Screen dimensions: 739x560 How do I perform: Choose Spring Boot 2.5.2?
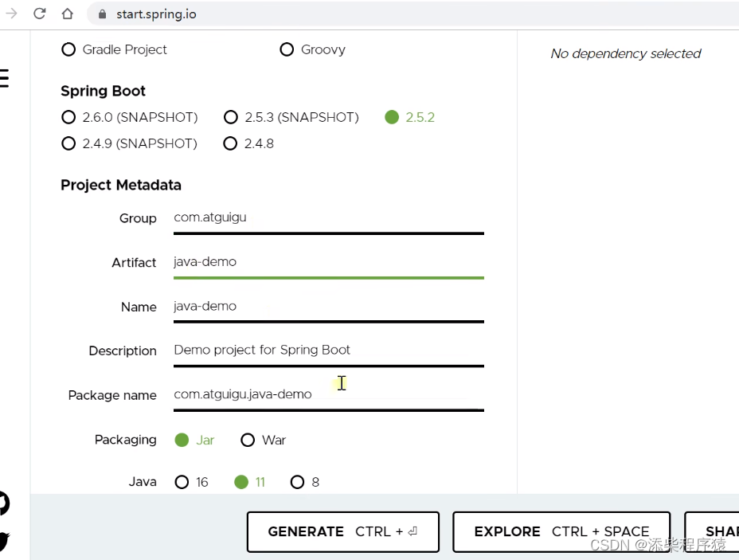(409, 117)
